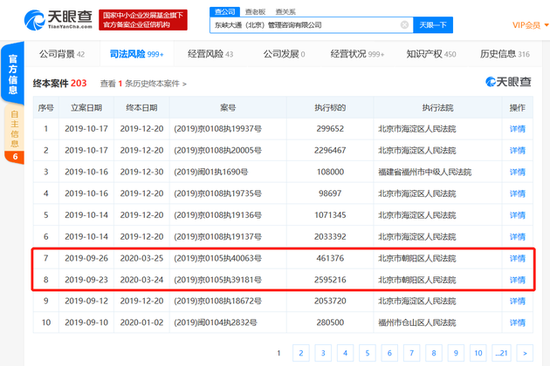Click the red 官方备案企业征信机构 banner
Viewport: 550px width, 366px height.
tap(143, 20)
